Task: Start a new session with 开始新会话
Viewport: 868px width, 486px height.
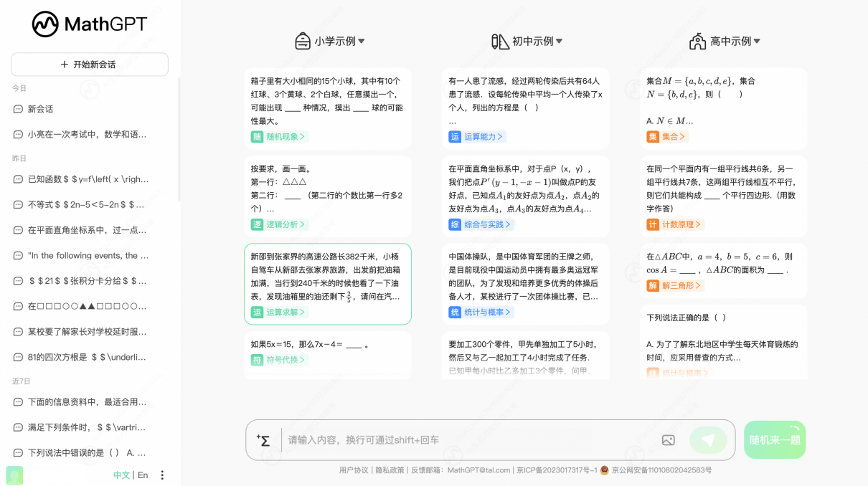Action: (x=89, y=64)
